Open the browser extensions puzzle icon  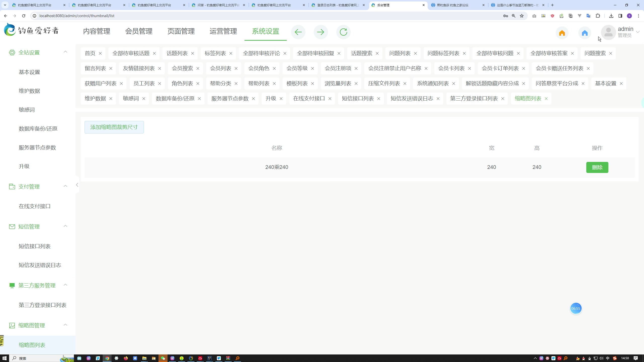click(x=598, y=16)
